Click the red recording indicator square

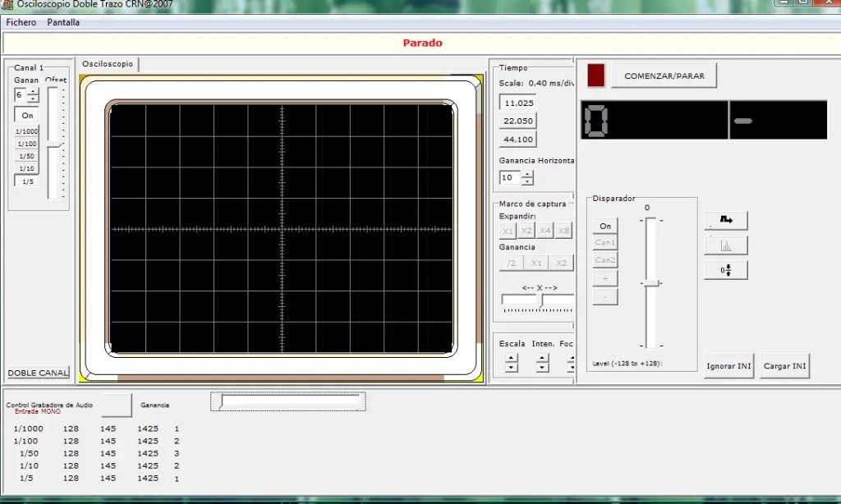(x=596, y=76)
